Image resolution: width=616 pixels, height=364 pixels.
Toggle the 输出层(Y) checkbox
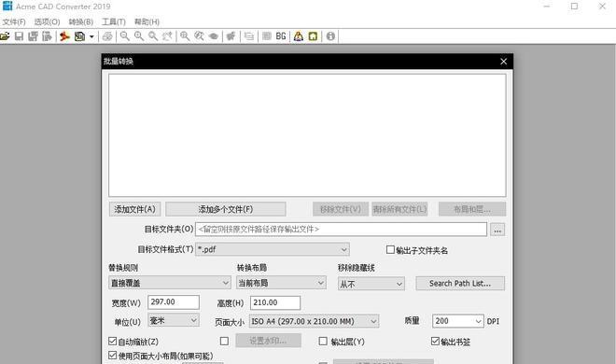click(323, 341)
